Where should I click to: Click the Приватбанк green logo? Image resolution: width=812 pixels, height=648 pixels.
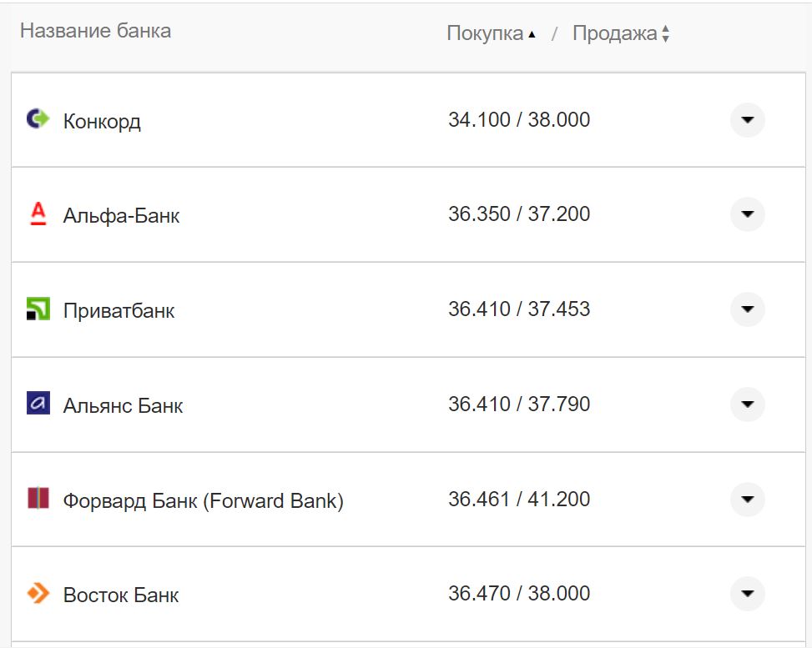[37, 309]
